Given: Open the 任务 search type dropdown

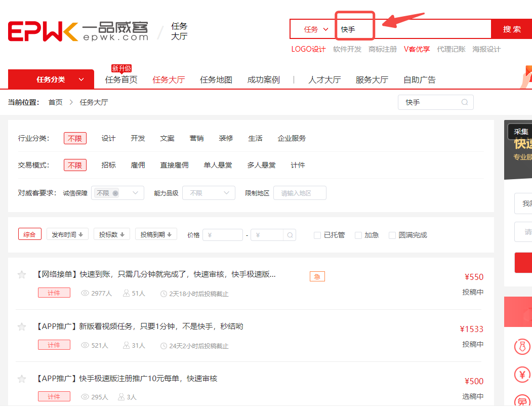Looking at the screenshot, I should coord(315,29).
